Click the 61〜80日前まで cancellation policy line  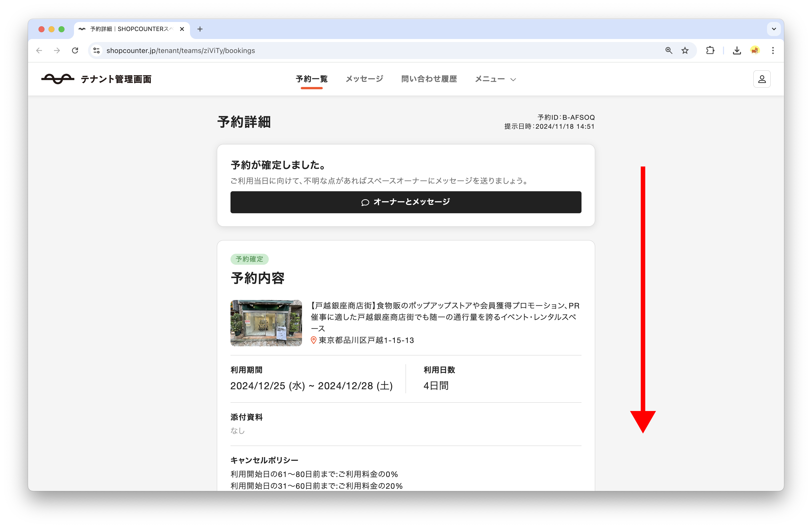coord(314,474)
